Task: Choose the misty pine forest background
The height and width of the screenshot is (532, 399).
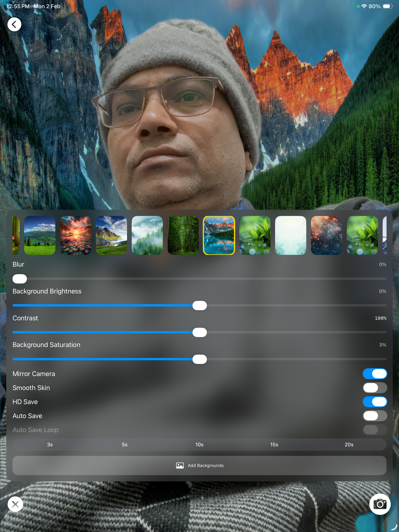Action: point(147,235)
